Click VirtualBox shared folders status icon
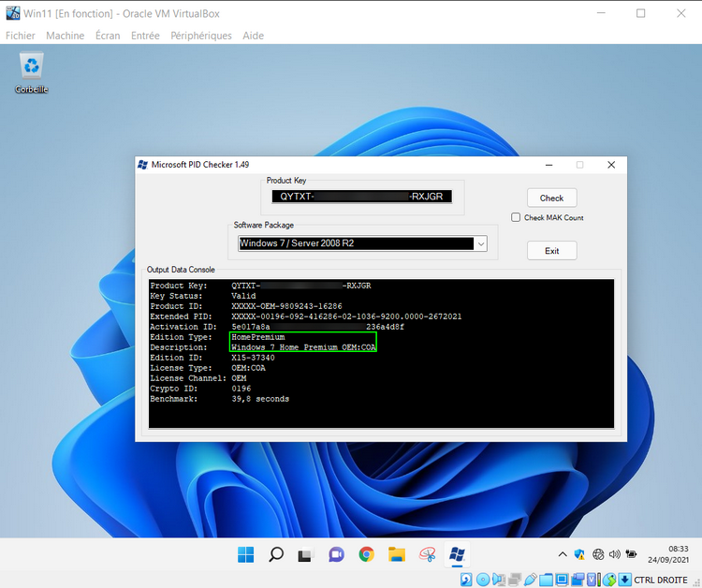This screenshot has height=588, width=702. 546,580
